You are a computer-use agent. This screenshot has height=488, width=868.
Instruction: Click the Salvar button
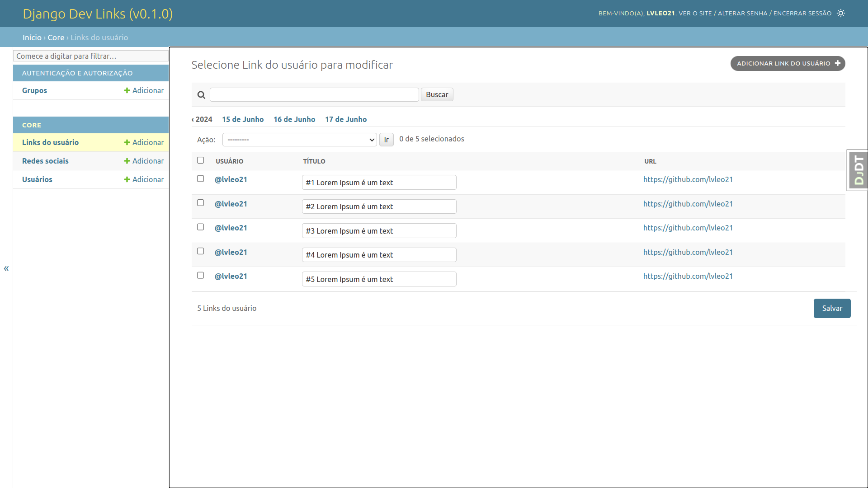832,308
